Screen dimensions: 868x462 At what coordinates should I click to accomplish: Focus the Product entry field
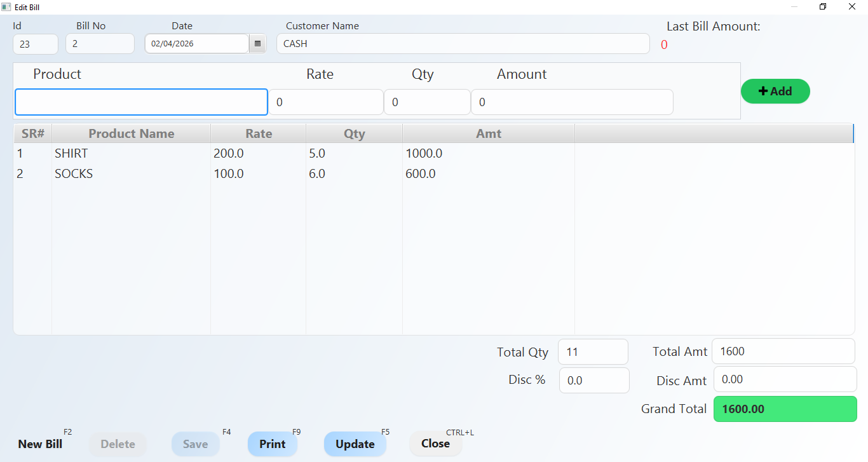pos(141,102)
